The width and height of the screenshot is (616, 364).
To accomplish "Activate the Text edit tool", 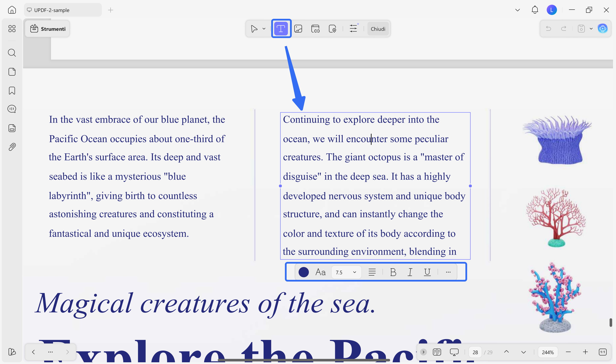I will (281, 29).
